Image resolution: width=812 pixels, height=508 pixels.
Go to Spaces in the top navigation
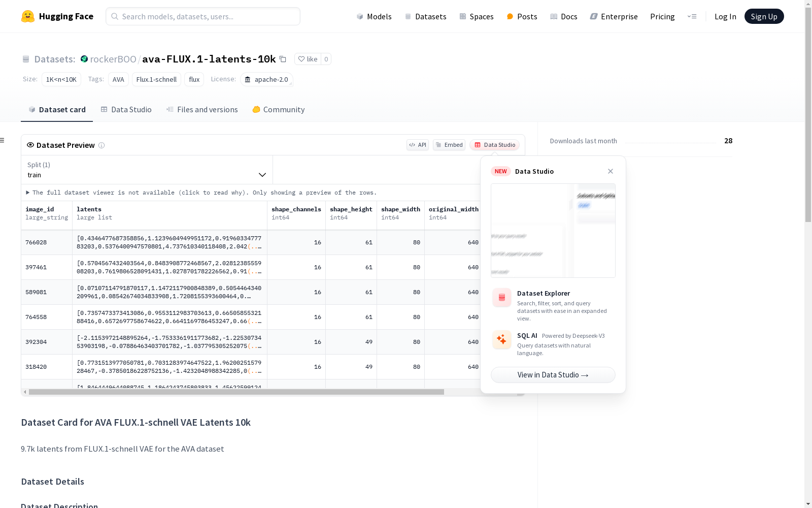pos(477,16)
